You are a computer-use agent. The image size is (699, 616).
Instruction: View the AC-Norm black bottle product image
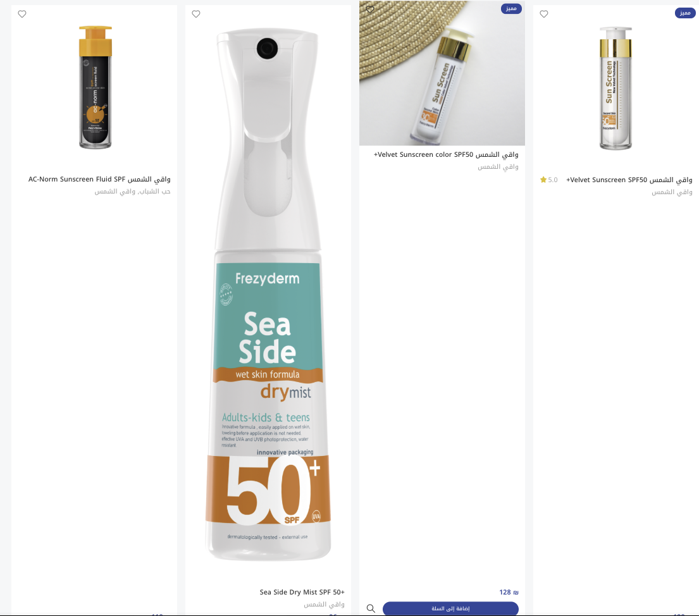tap(95, 87)
